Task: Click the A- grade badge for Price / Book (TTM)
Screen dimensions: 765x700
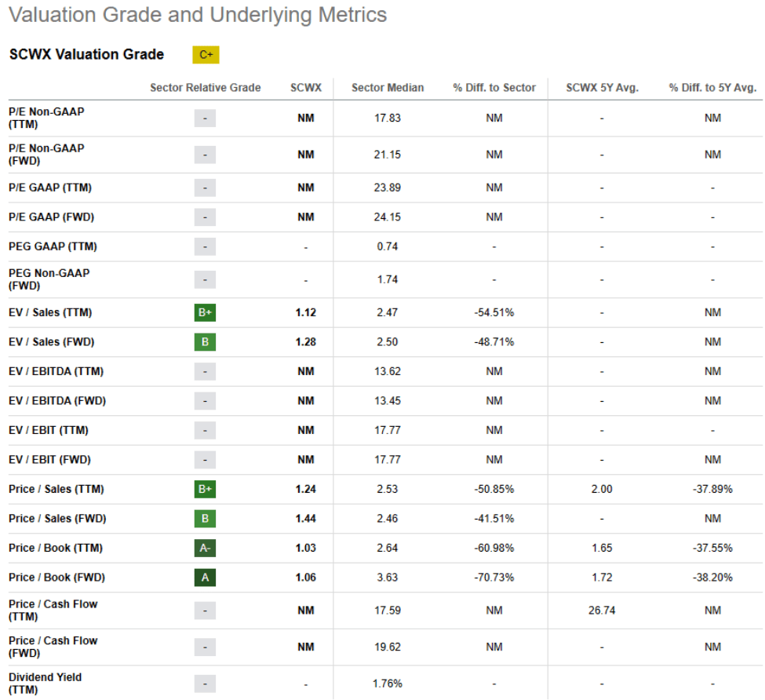Action: pyautogui.click(x=205, y=548)
